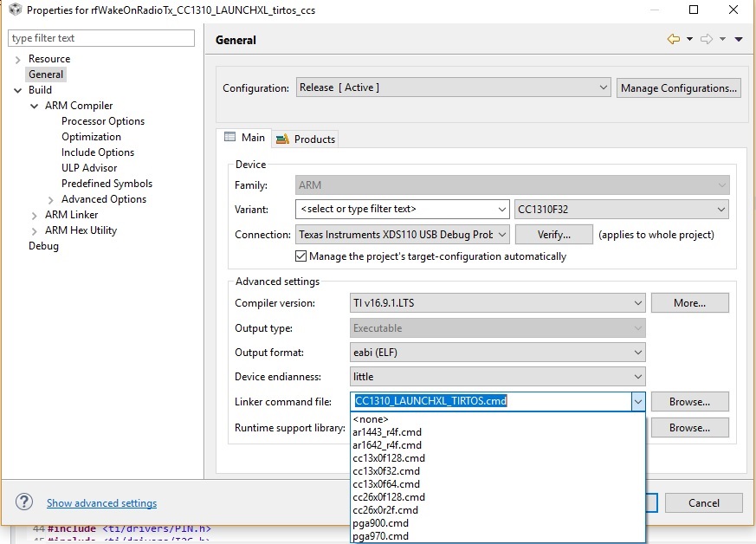Collapse the Linker command file dropdown arrow
The width and height of the screenshot is (756, 544).
click(x=638, y=401)
